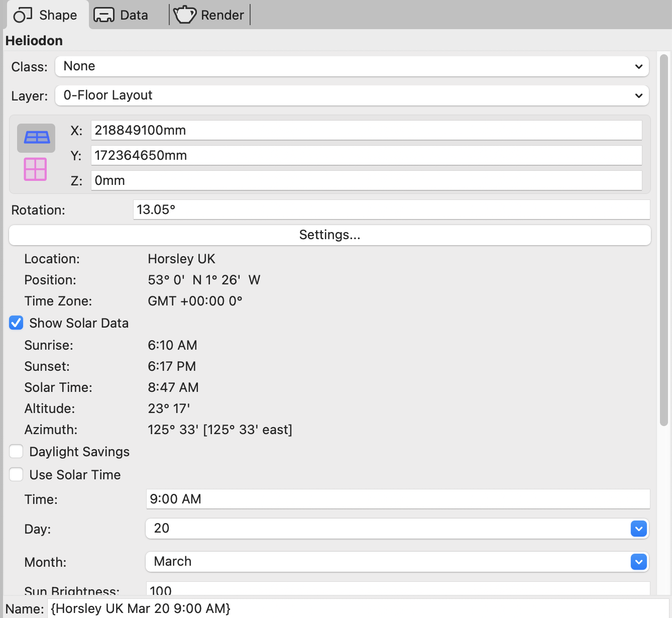Enable Use Solar Time checkbox
Image resolution: width=672 pixels, height=618 pixels.
pos(16,475)
